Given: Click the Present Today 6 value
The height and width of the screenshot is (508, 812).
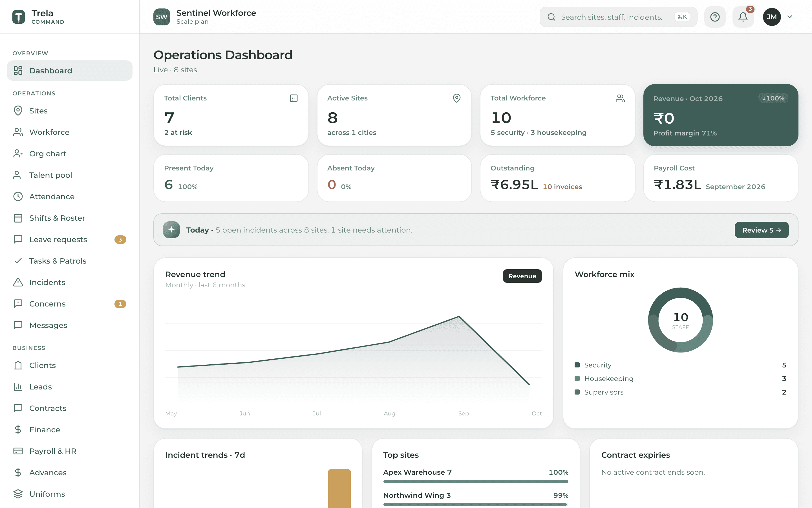Looking at the screenshot, I should click(x=168, y=185).
